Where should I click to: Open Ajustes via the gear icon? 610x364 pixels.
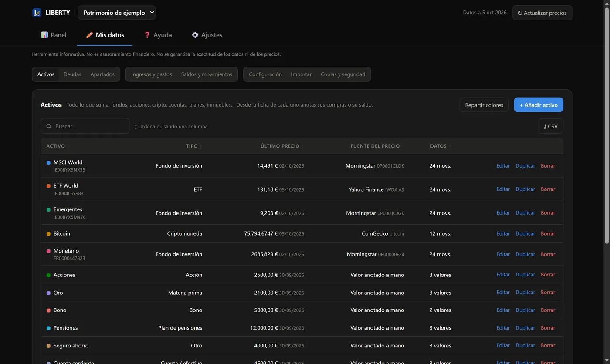pos(195,35)
